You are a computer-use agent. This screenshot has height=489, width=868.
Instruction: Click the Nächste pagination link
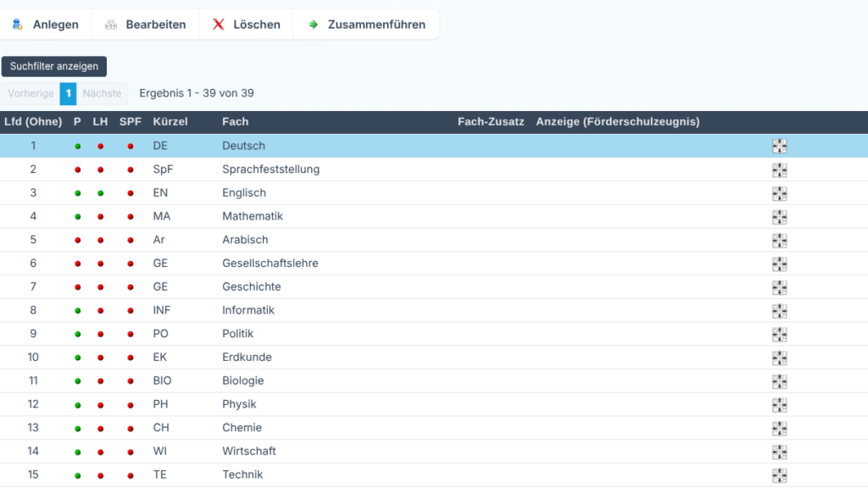(102, 93)
